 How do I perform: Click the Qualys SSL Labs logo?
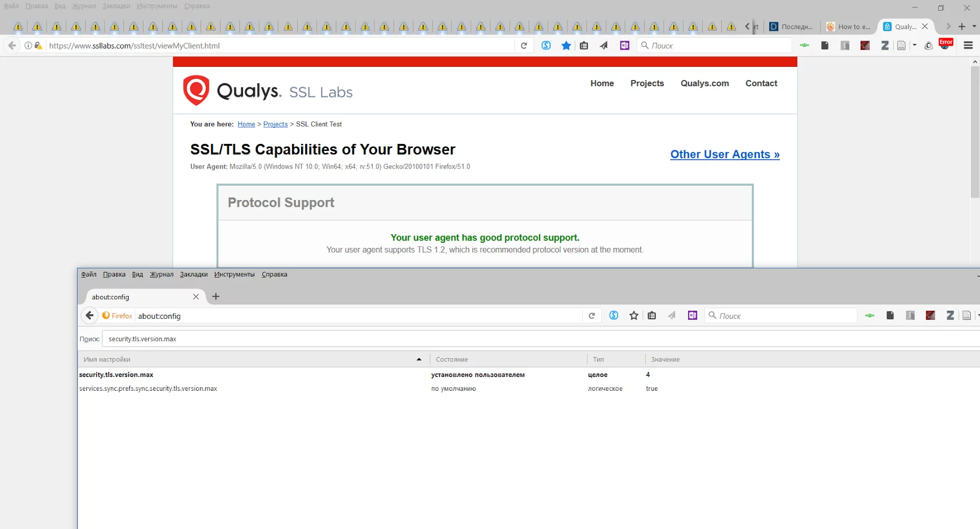[267, 90]
